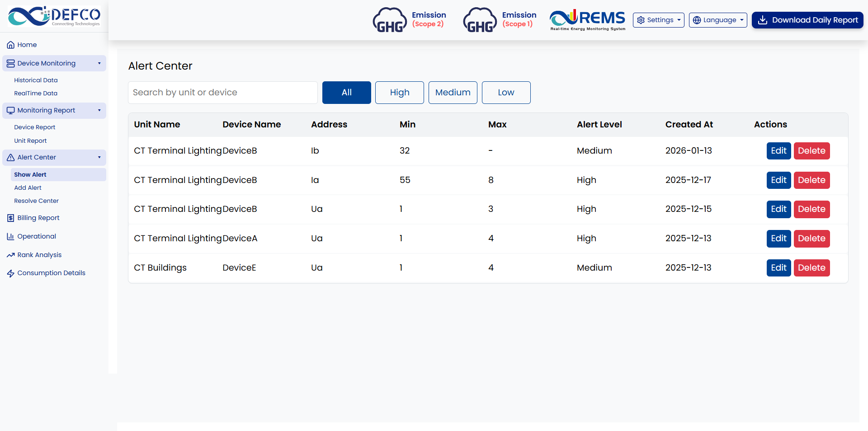Collapse the Alert Center section arrow
Screen dimensions: 868x431
[x=99, y=157]
